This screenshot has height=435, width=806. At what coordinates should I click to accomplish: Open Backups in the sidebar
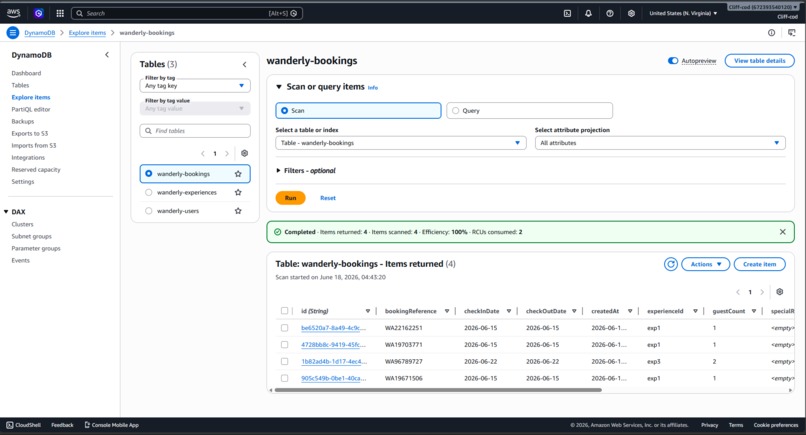coord(23,121)
